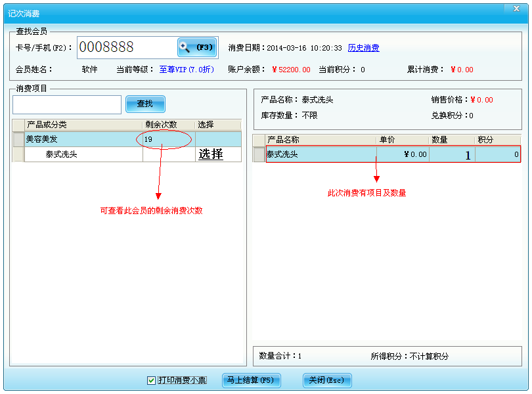Click the 所得积分：不计算积分 text

tap(410, 356)
